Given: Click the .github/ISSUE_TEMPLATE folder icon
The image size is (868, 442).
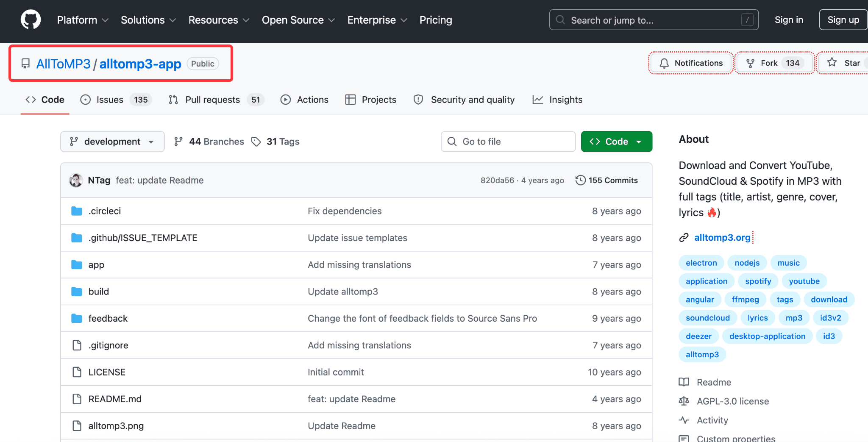Looking at the screenshot, I should pyautogui.click(x=77, y=238).
